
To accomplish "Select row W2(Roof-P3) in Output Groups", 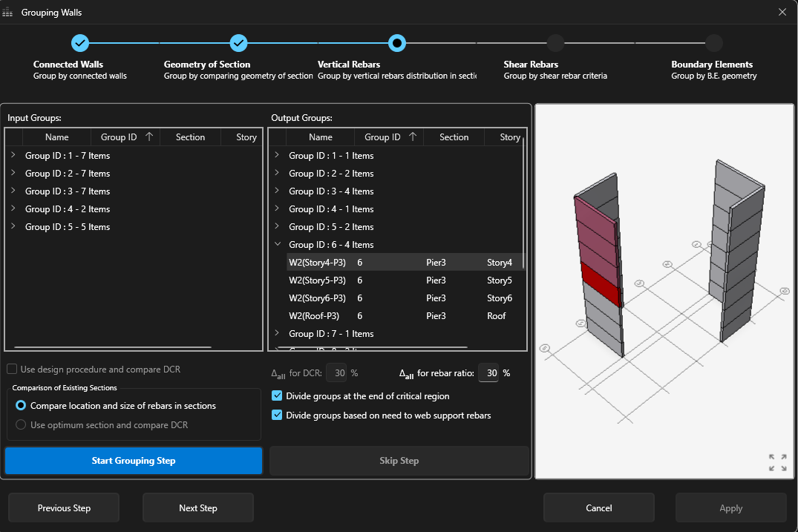I will pyautogui.click(x=405, y=316).
